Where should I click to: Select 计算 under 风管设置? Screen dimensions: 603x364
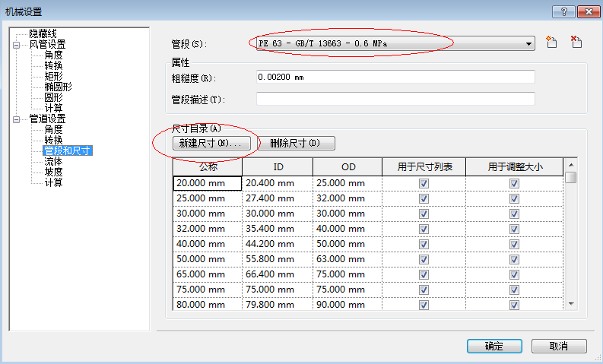(53, 108)
